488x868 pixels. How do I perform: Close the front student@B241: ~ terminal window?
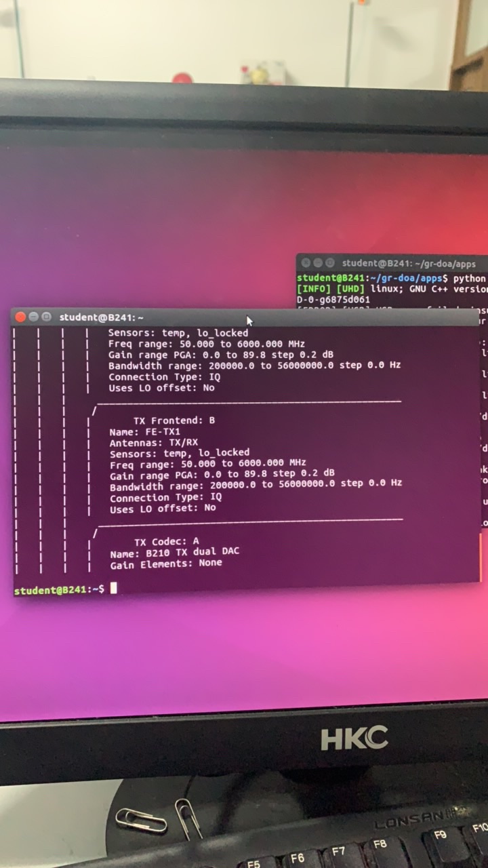[20, 317]
